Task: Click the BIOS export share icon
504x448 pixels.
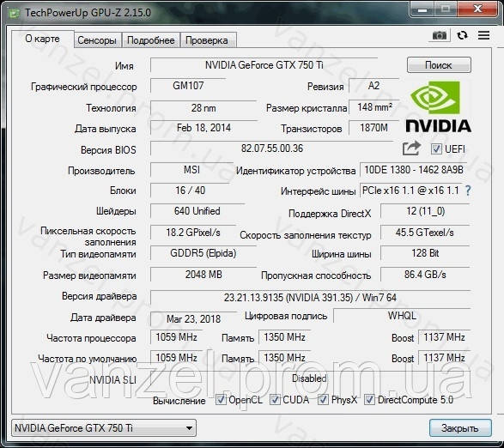Action: pos(411,148)
